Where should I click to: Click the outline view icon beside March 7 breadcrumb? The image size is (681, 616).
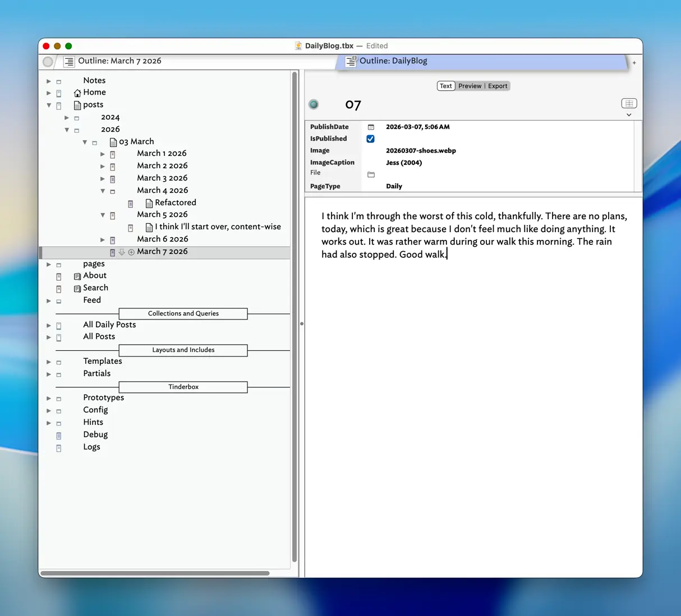coord(68,62)
